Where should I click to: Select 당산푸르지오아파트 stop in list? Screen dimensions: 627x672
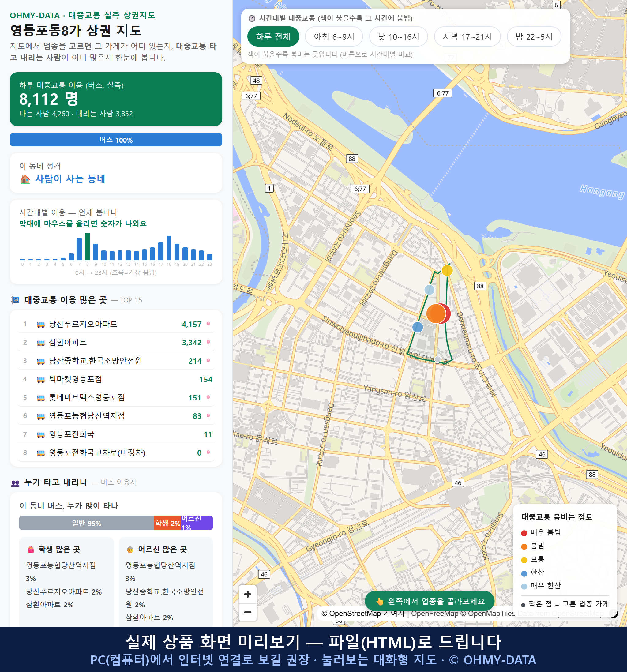tap(116, 324)
